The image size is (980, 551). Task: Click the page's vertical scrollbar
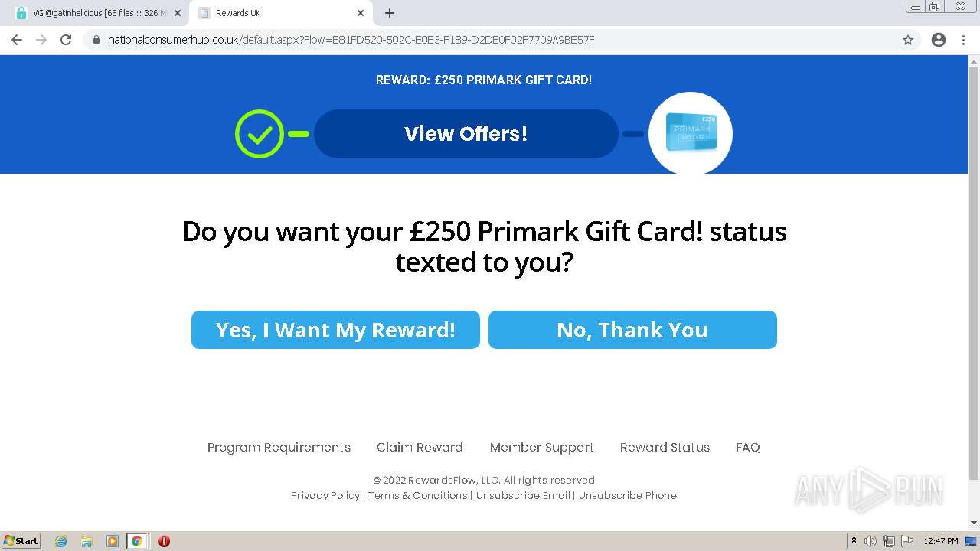[x=974, y=268]
